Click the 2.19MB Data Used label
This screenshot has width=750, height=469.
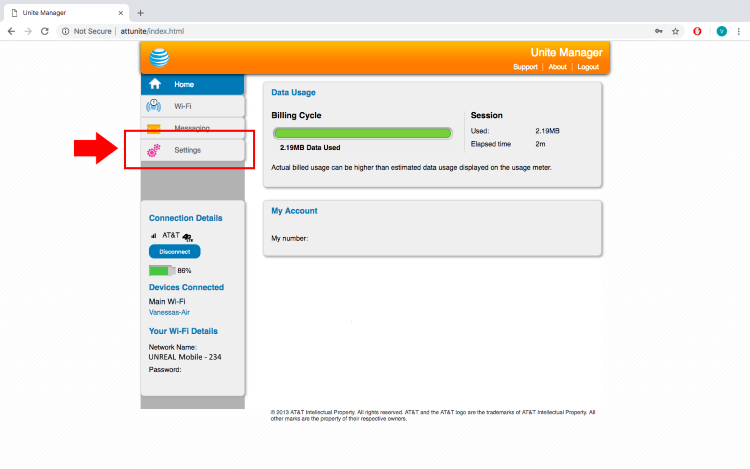click(310, 148)
